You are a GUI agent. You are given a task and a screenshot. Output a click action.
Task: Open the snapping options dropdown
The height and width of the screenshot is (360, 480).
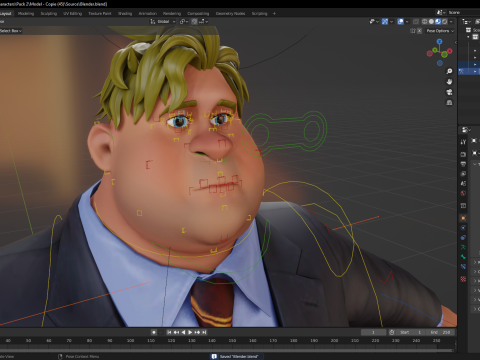coord(203,21)
